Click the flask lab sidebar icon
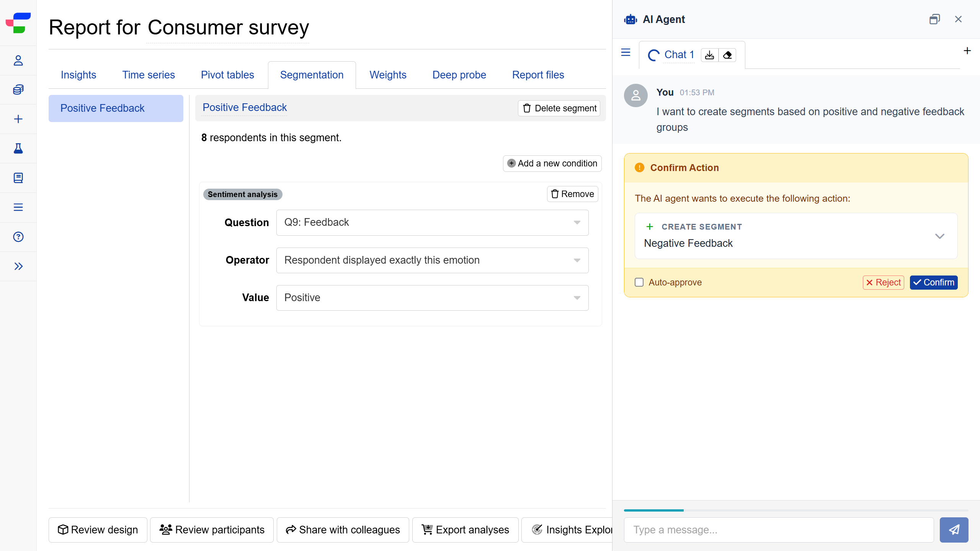Screen dimensions: 980x551 [x=18, y=148]
